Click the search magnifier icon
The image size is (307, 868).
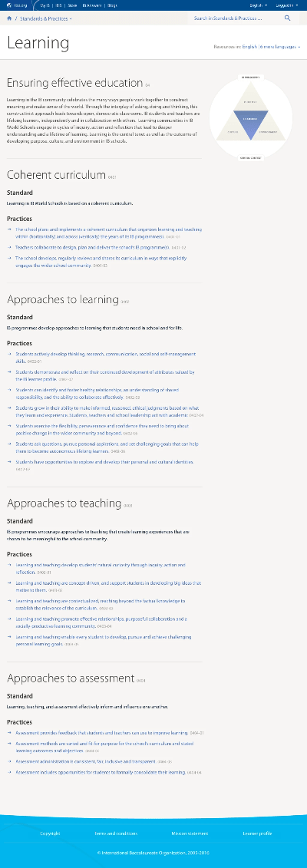click(288, 18)
